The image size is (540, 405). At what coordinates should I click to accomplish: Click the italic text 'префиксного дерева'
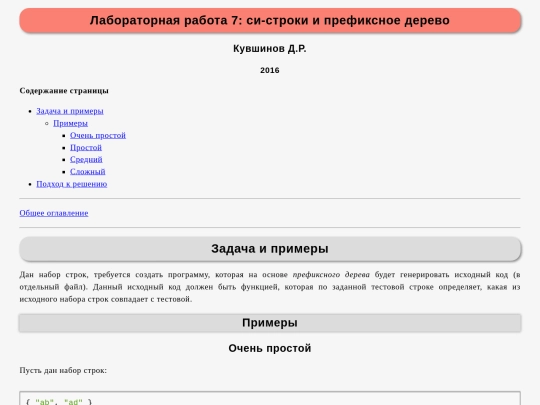pos(331,275)
